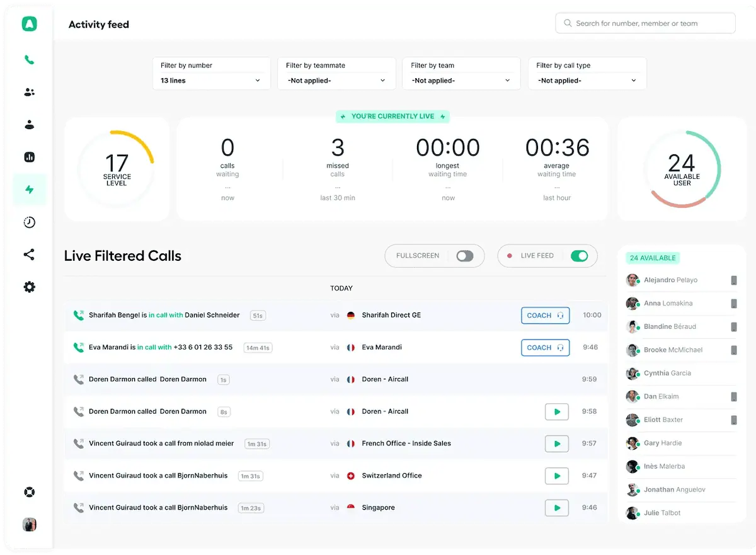Play the French Office Inside Sales recording
Viewport: 756px width, 555px height.
[x=556, y=443]
